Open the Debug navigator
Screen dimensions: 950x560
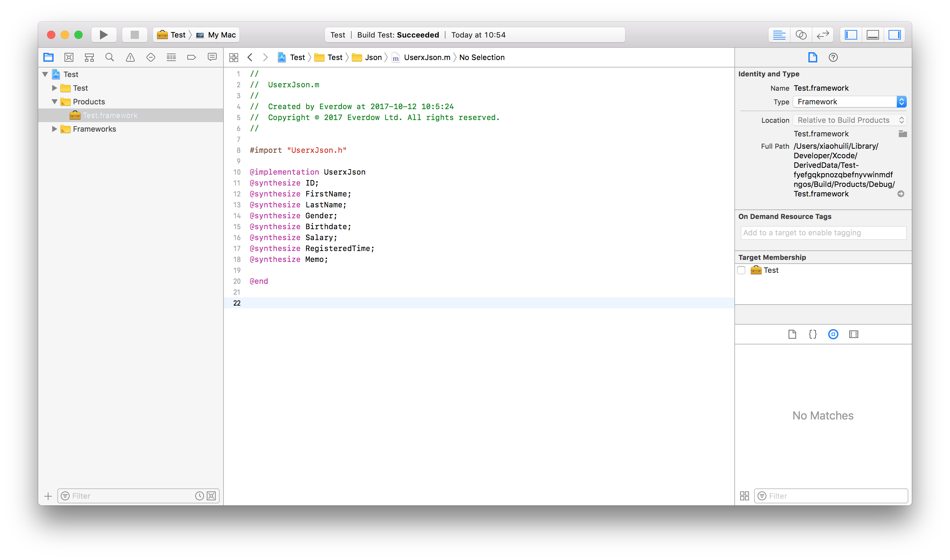[x=171, y=57]
